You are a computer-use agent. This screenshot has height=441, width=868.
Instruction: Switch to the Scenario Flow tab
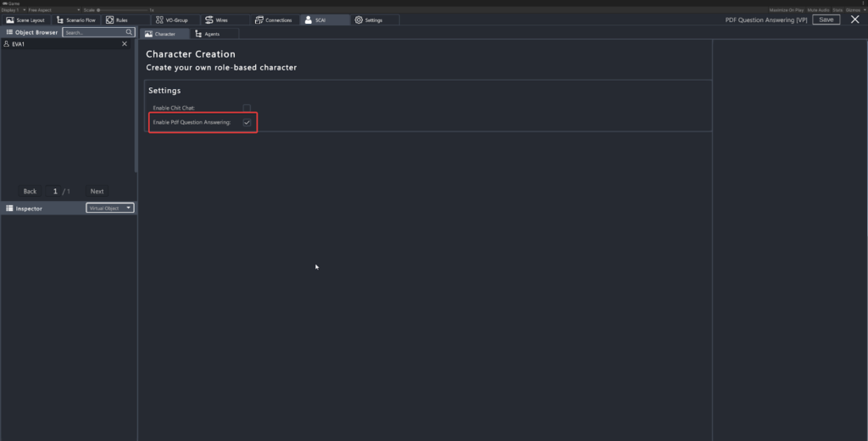[x=75, y=20]
